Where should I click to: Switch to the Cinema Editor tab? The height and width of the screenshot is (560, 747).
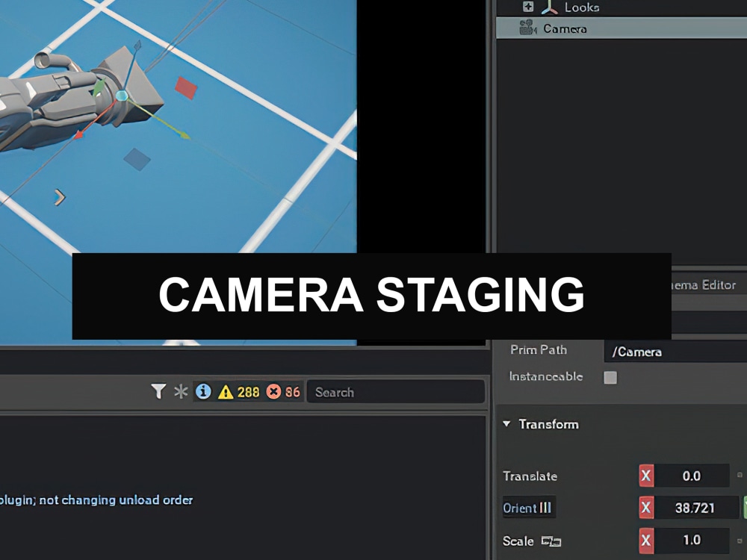click(x=702, y=285)
